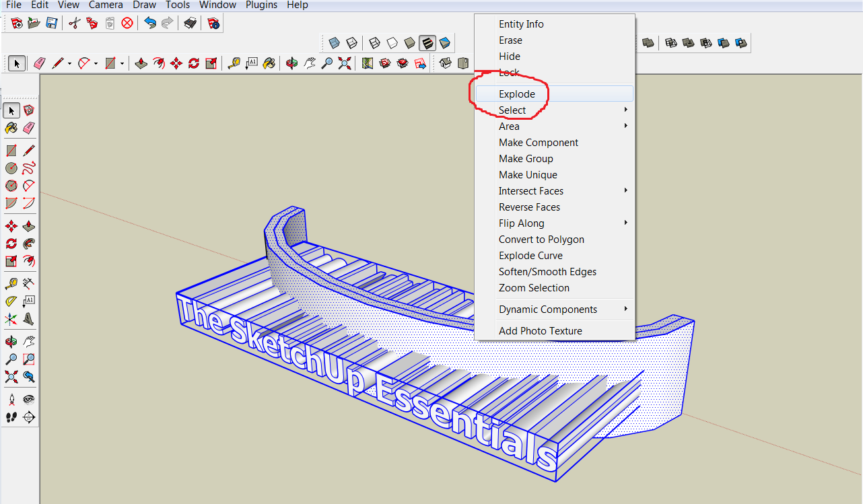Open the Window menu

[217, 5]
